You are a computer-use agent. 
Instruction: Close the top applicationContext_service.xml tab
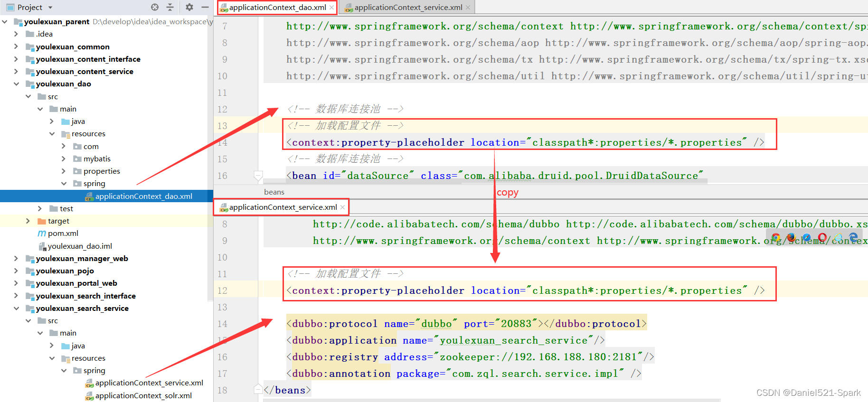[468, 8]
